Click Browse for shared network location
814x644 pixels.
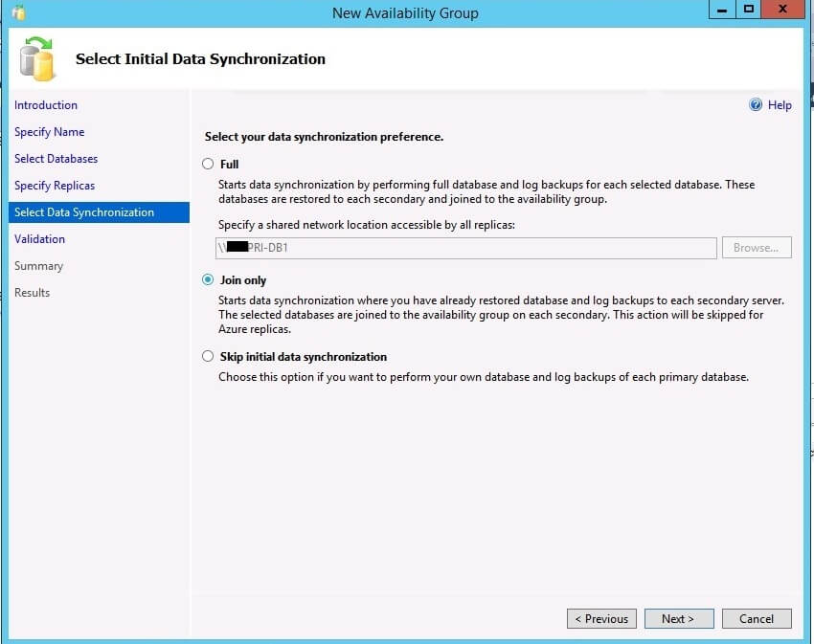click(757, 248)
